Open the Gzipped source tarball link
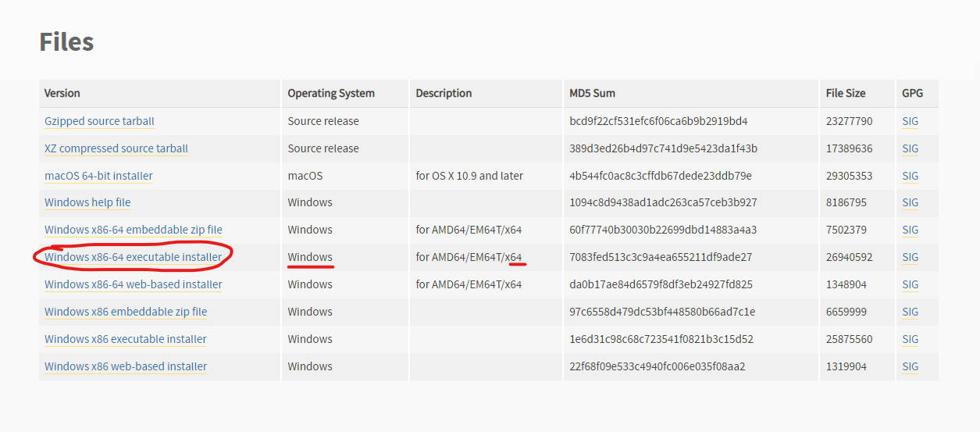Viewport: 980px width, 432px height. (99, 121)
